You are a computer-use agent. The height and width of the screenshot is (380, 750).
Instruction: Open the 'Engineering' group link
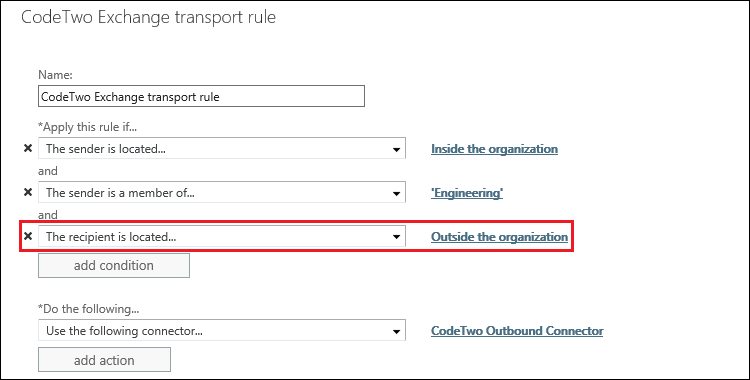pos(467,193)
